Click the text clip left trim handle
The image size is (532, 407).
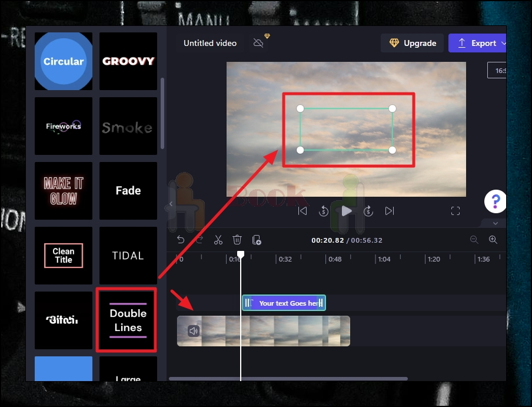[247, 303]
